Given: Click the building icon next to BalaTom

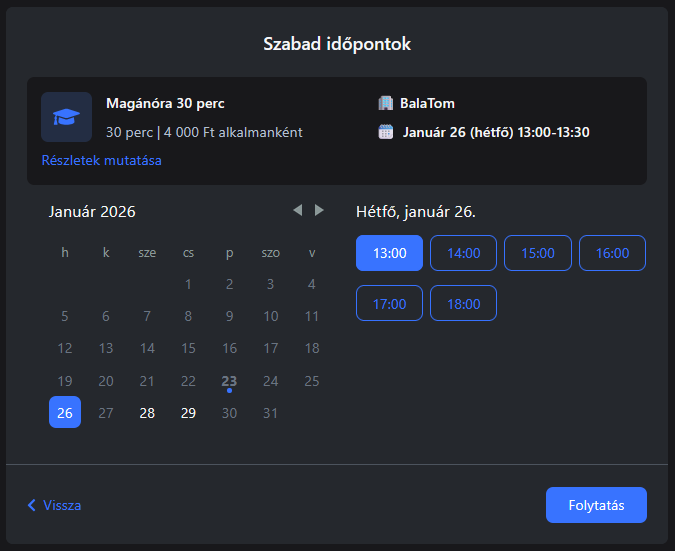Looking at the screenshot, I should (x=385, y=103).
